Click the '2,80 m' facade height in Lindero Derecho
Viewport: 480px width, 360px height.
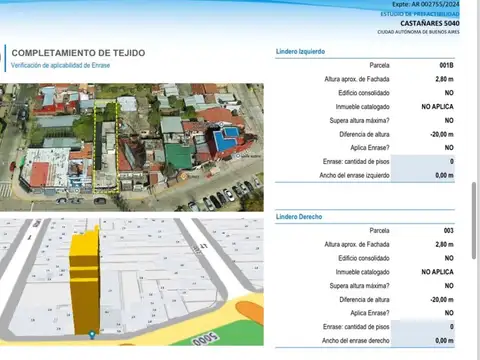pos(444,245)
